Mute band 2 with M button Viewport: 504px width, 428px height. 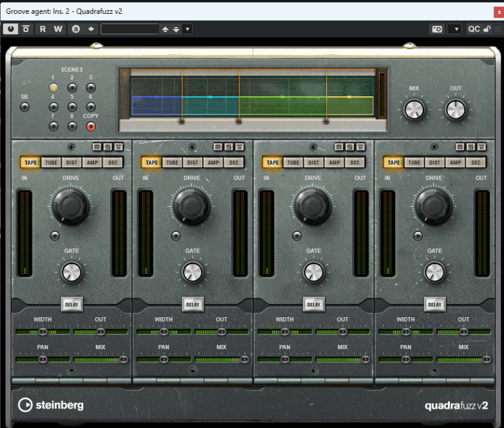(x=218, y=147)
